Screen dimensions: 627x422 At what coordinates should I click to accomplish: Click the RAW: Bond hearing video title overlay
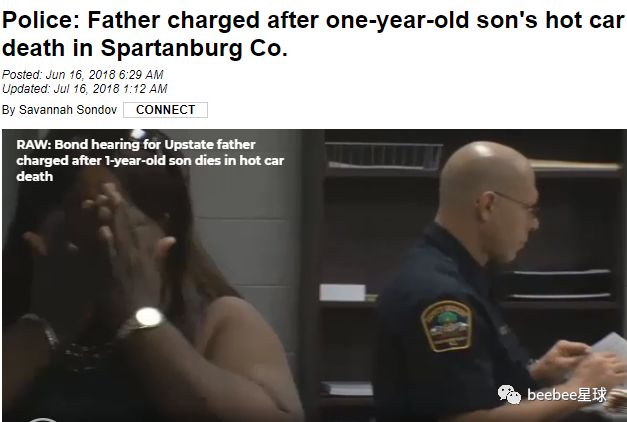(x=150, y=160)
